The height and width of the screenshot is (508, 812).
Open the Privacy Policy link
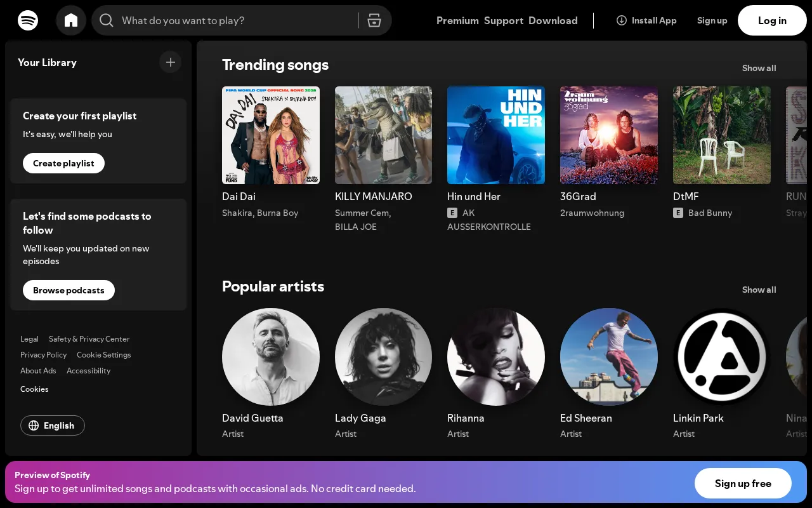coord(43,355)
